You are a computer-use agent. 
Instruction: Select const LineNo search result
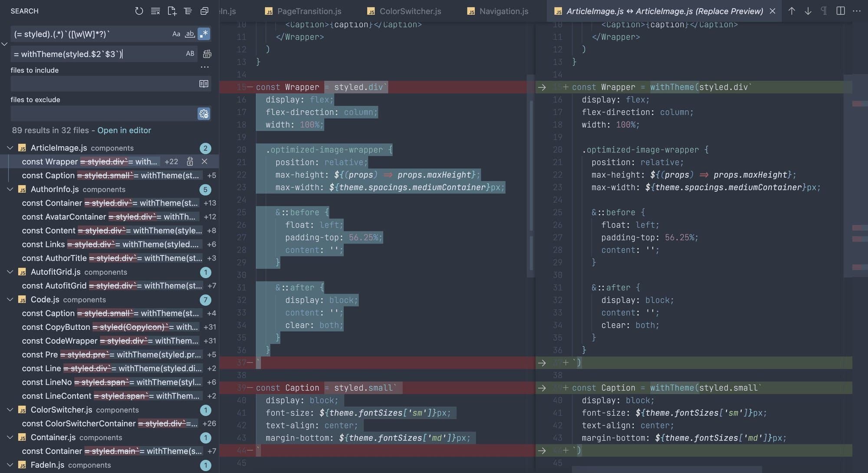[x=109, y=382]
